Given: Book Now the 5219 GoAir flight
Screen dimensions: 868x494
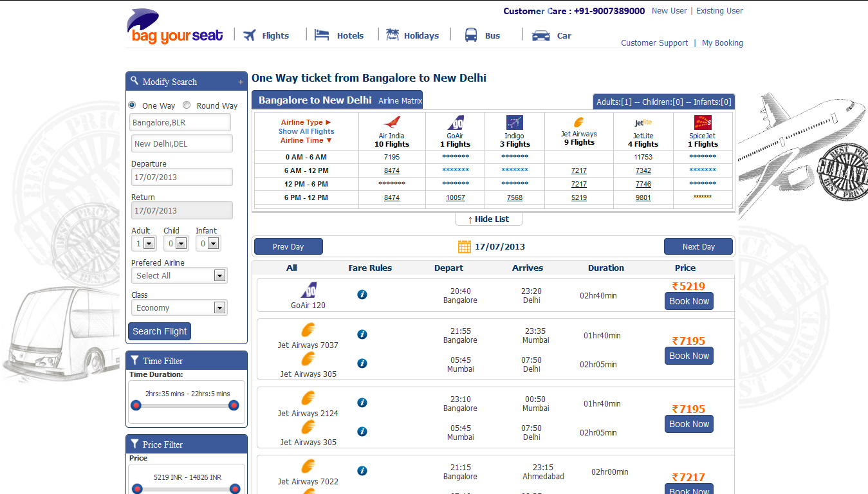Looking at the screenshot, I should [689, 301].
